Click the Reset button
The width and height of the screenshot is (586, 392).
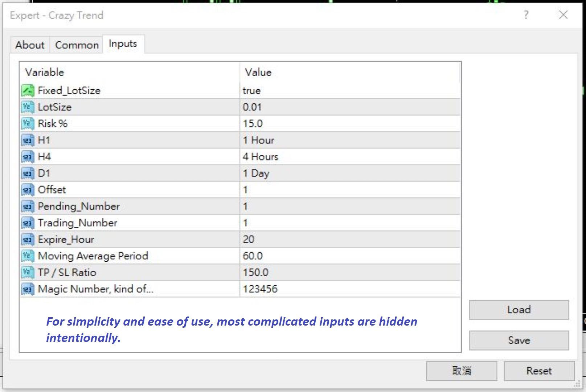pyautogui.click(x=539, y=371)
